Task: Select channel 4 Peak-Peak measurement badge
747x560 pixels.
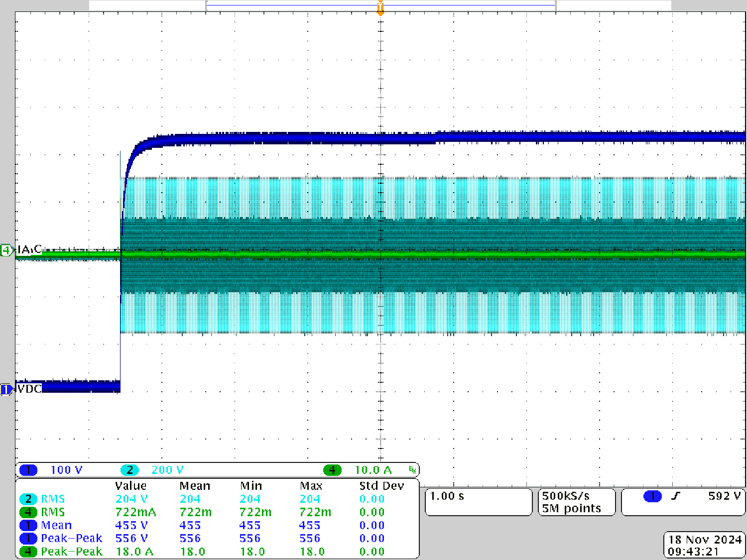Action: tap(28, 552)
